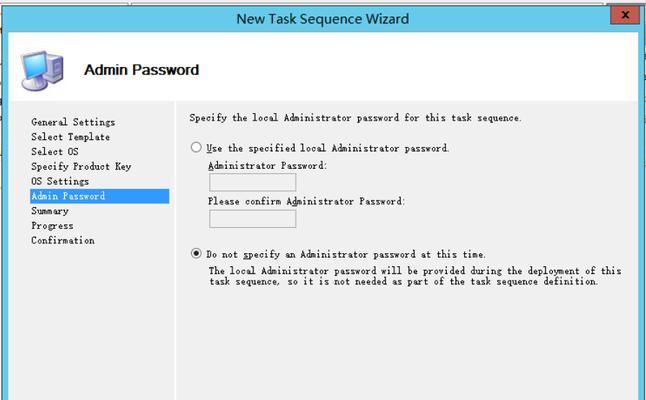Go to the Summary step
646x400 pixels.
50,211
